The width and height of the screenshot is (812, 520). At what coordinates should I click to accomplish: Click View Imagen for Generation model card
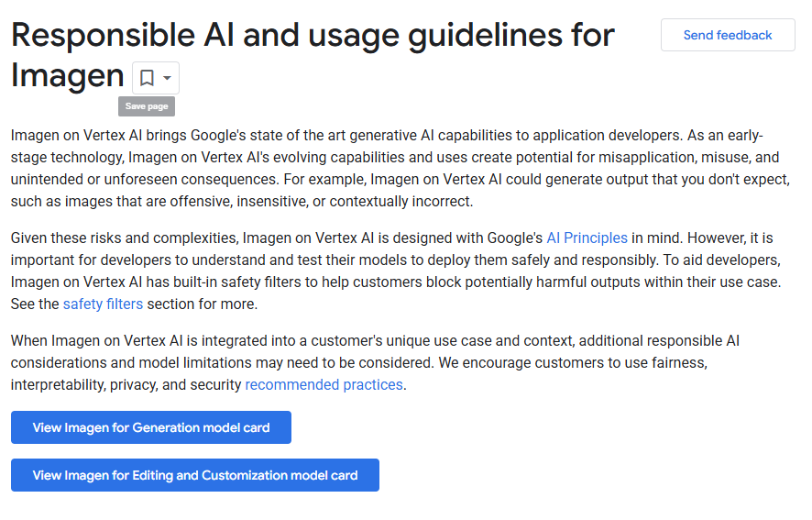pos(151,427)
